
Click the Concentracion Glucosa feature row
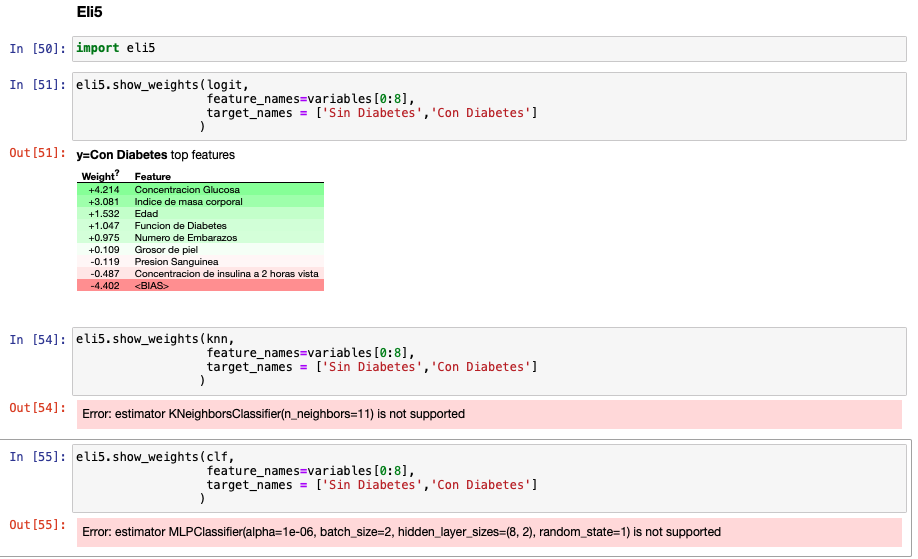click(x=200, y=190)
